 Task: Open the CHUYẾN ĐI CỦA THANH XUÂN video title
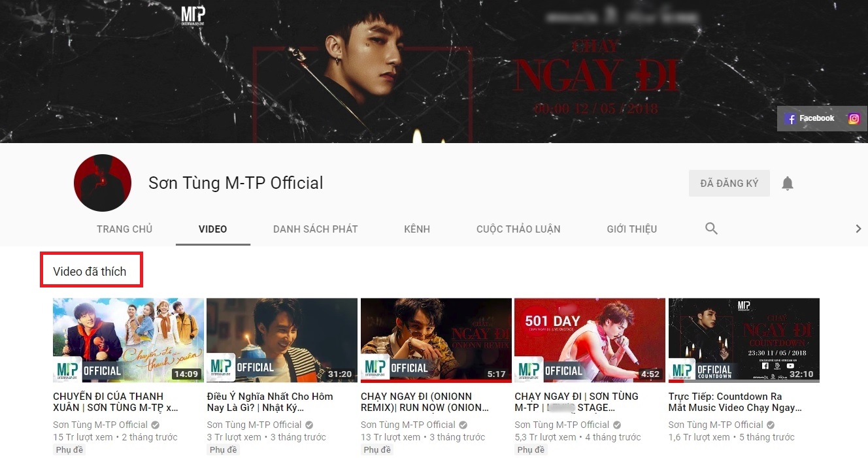pos(116,402)
